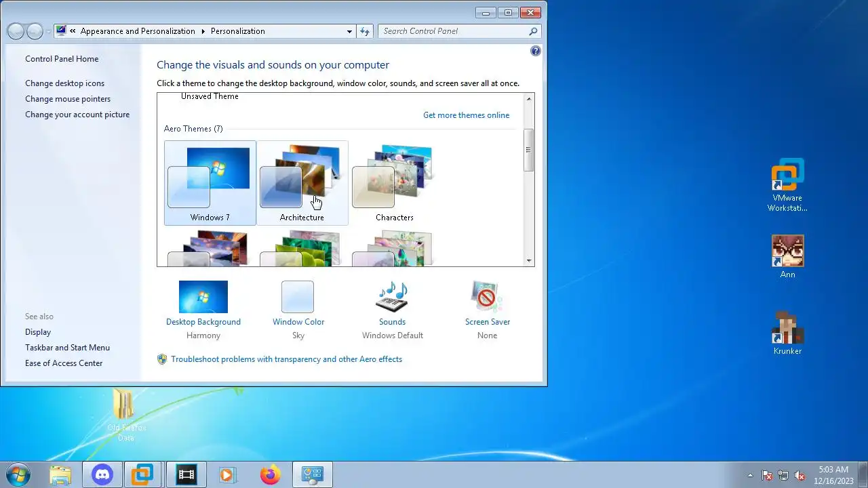Click the Forward navigation arrow button
The height and width of the screenshot is (488, 868).
(x=35, y=31)
